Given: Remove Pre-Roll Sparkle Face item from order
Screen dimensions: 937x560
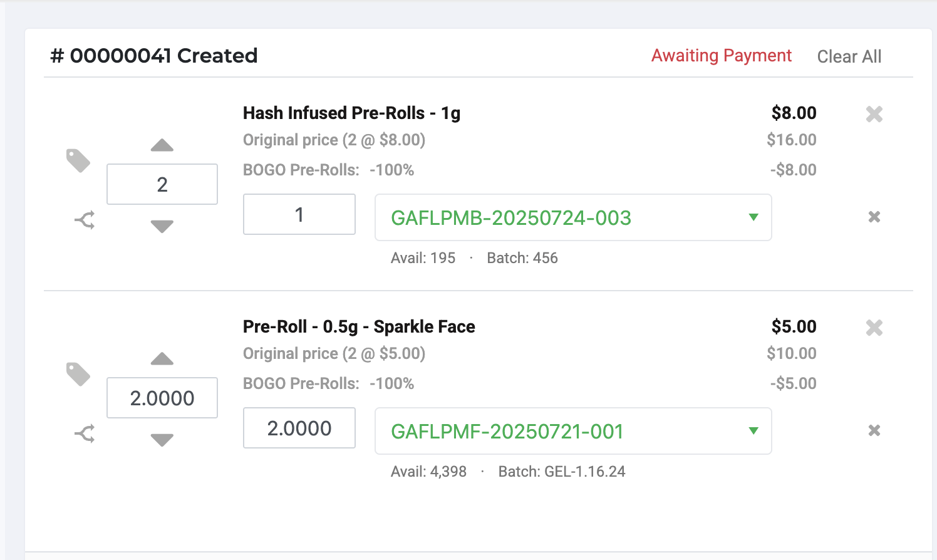Looking at the screenshot, I should coord(874,328).
